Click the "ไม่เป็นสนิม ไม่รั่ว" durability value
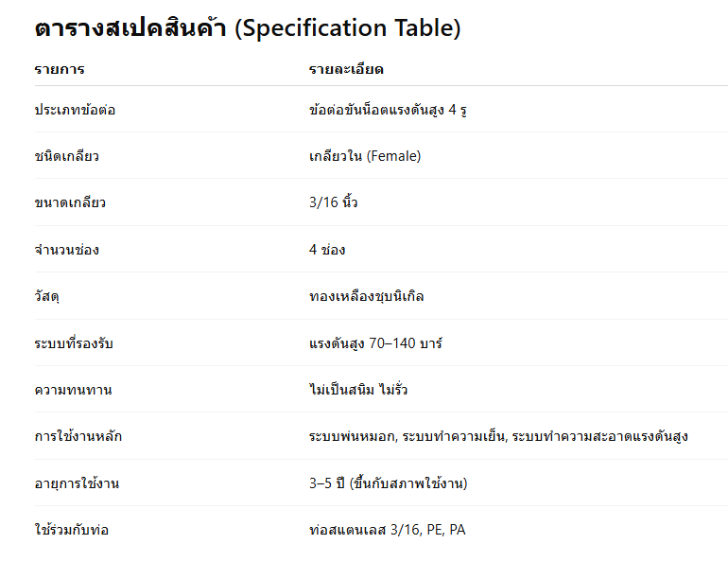 [358, 390]
